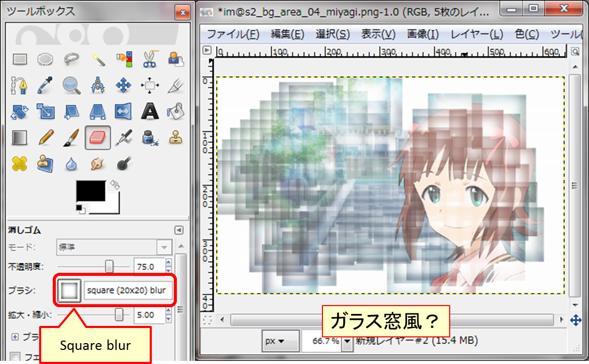Select the Bucket Fill tool
This screenshot has height=364, width=589.
[175, 112]
